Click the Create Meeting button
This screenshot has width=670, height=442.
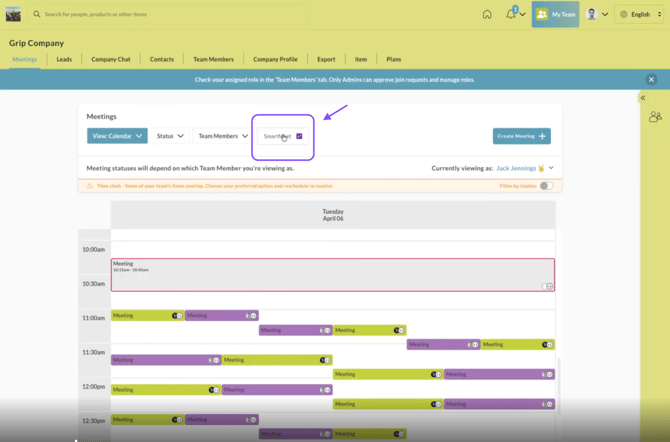[521, 136]
